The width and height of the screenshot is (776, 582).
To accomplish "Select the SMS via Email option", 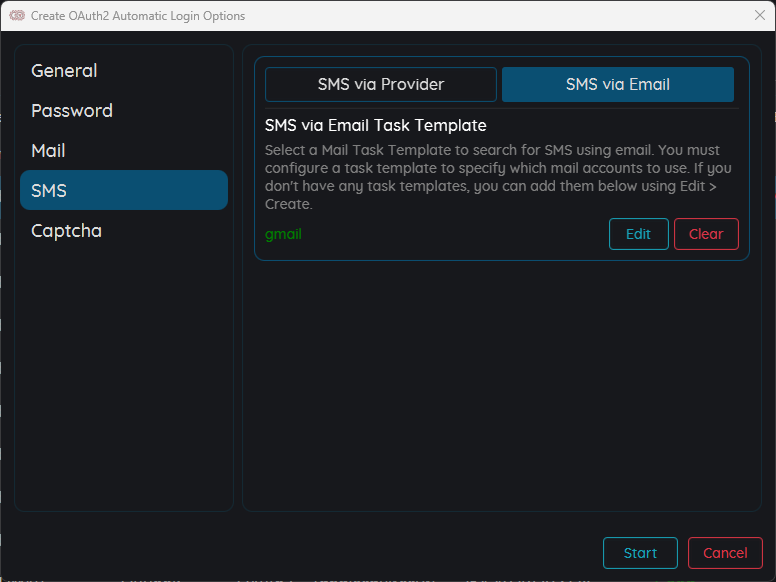I will 617,85.
